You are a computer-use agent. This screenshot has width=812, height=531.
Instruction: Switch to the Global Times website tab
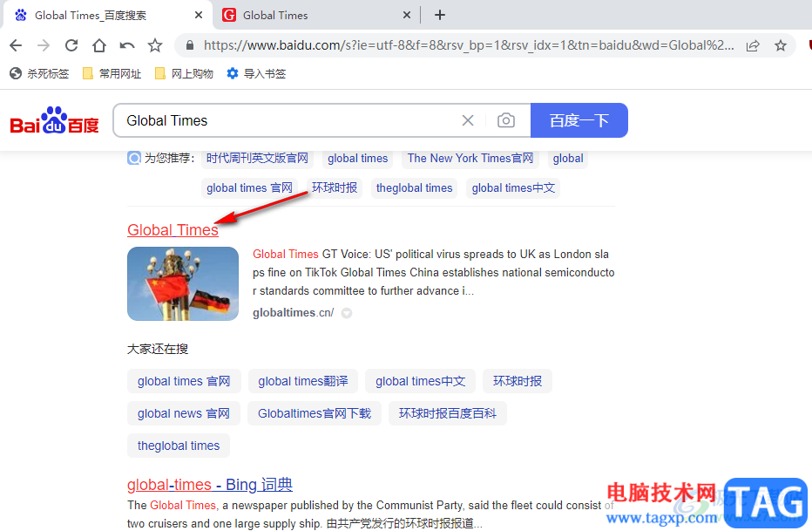coord(316,15)
